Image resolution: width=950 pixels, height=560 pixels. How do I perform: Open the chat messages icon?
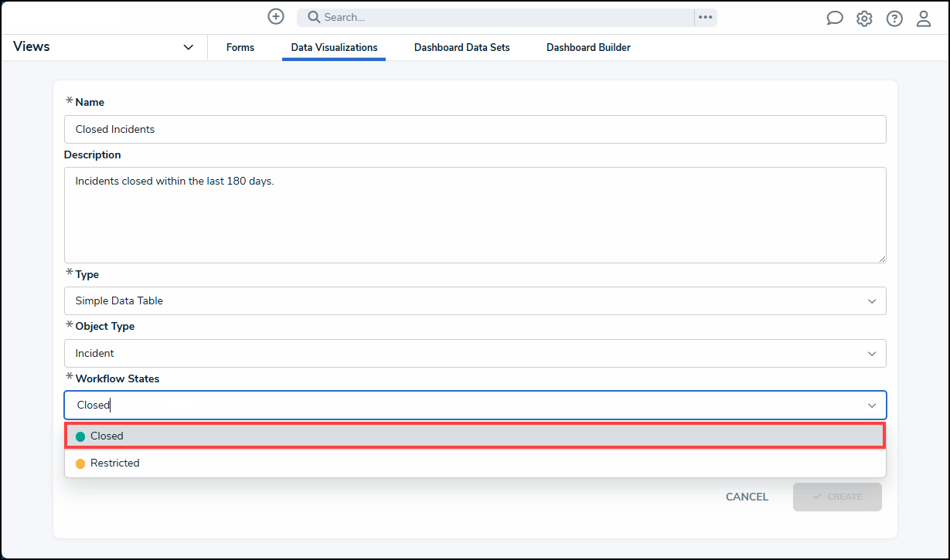835,19
